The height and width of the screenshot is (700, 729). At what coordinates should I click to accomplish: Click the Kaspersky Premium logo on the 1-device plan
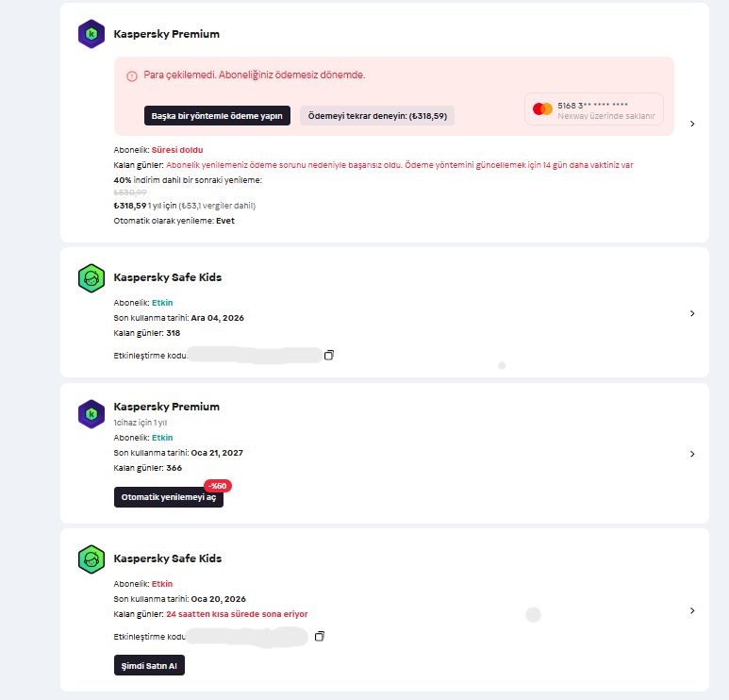click(x=91, y=412)
